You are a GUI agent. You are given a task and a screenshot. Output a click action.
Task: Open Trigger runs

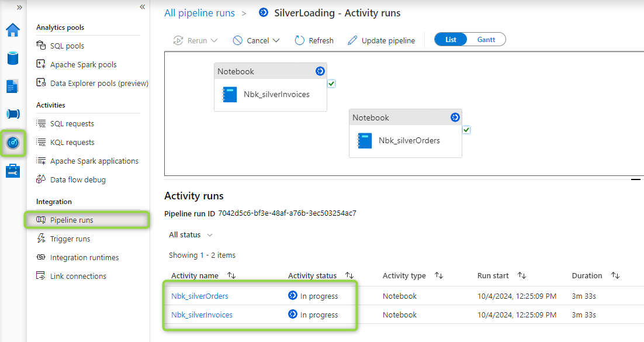pyautogui.click(x=70, y=239)
